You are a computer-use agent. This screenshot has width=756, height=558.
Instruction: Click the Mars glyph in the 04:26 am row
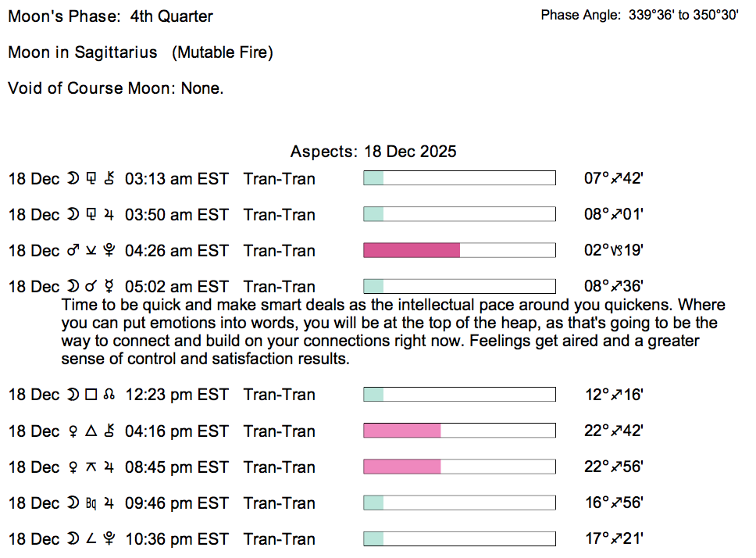(73, 251)
